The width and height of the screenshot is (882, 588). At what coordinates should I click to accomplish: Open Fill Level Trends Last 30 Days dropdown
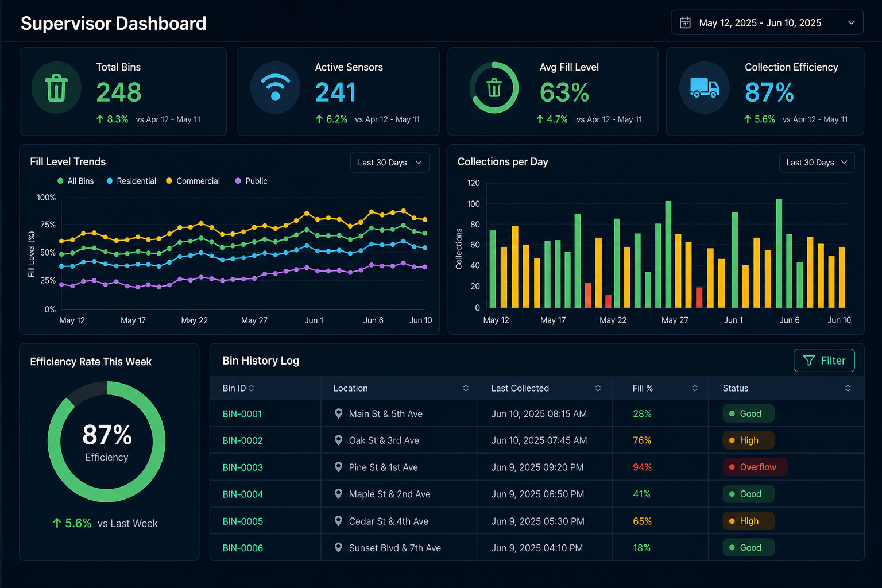pyautogui.click(x=390, y=163)
